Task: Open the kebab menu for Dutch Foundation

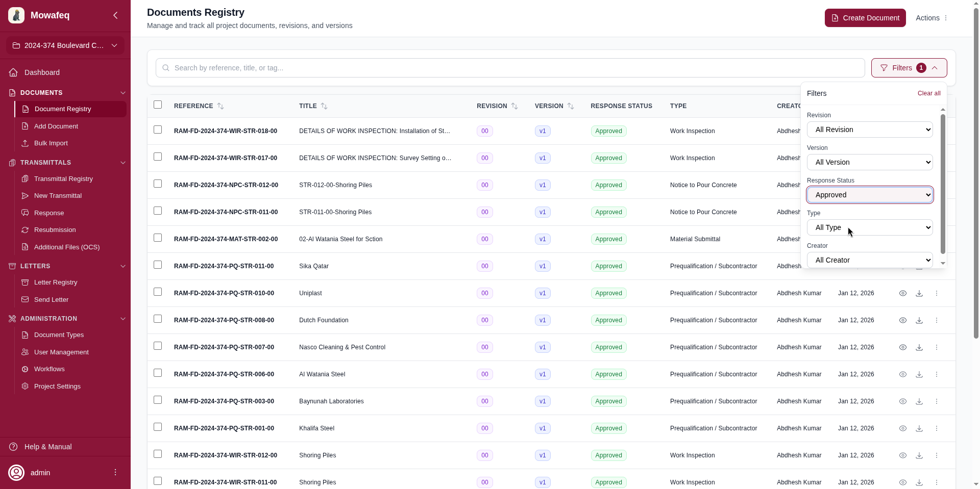Action: [x=936, y=320]
